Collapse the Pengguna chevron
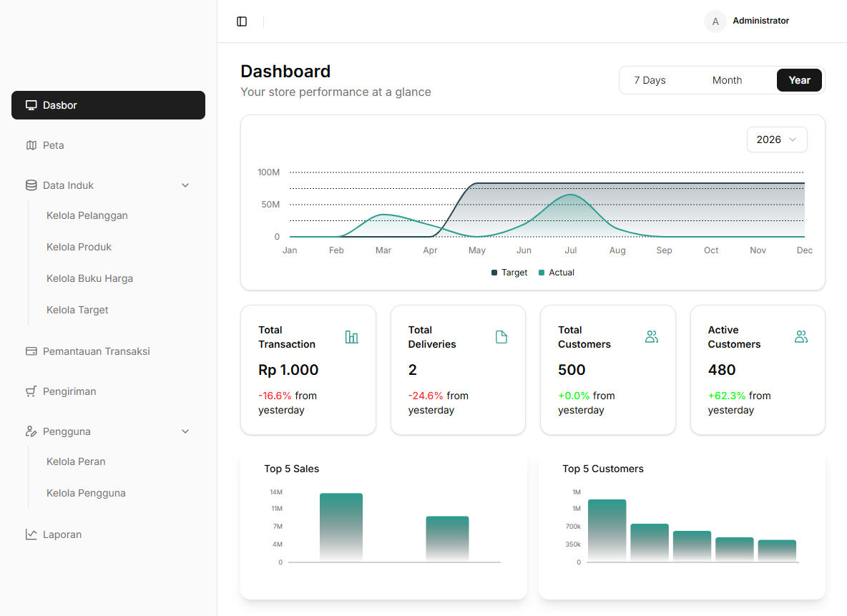847x616 pixels. [x=185, y=431]
